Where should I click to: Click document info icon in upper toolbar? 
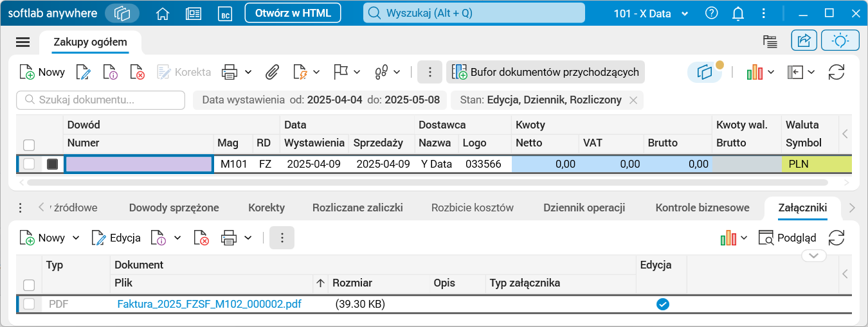(110, 72)
